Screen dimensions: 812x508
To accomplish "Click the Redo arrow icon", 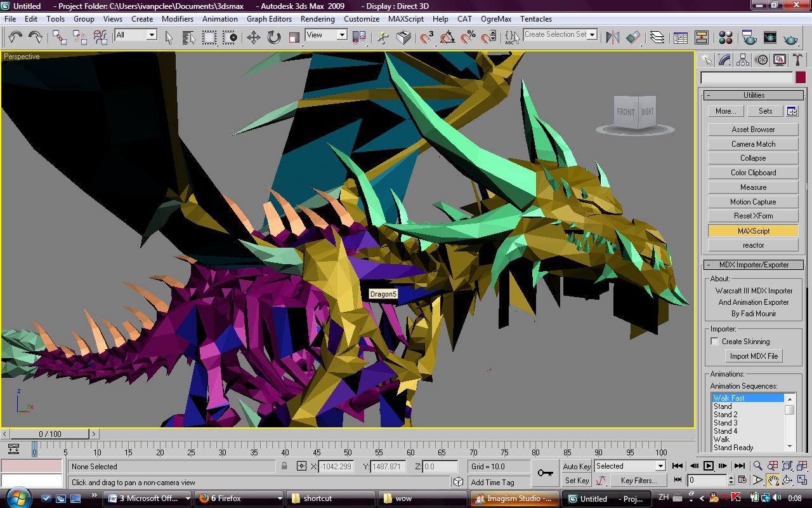I will [x=36, y=37].
